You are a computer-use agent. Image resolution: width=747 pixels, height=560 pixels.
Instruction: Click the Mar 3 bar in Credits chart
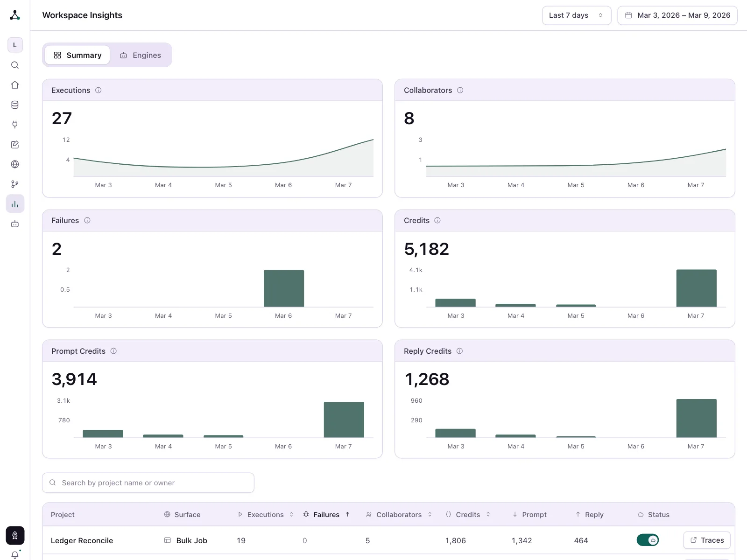455,303
